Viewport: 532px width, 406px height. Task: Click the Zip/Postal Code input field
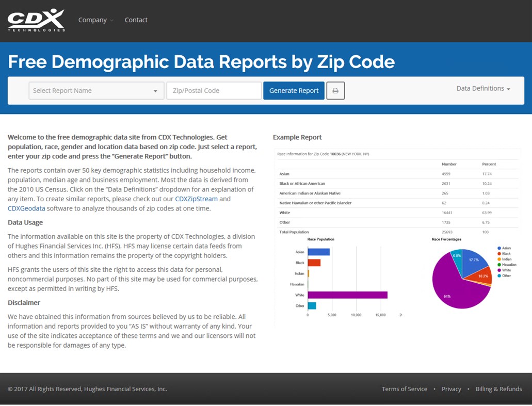click(x=213, y=90)
